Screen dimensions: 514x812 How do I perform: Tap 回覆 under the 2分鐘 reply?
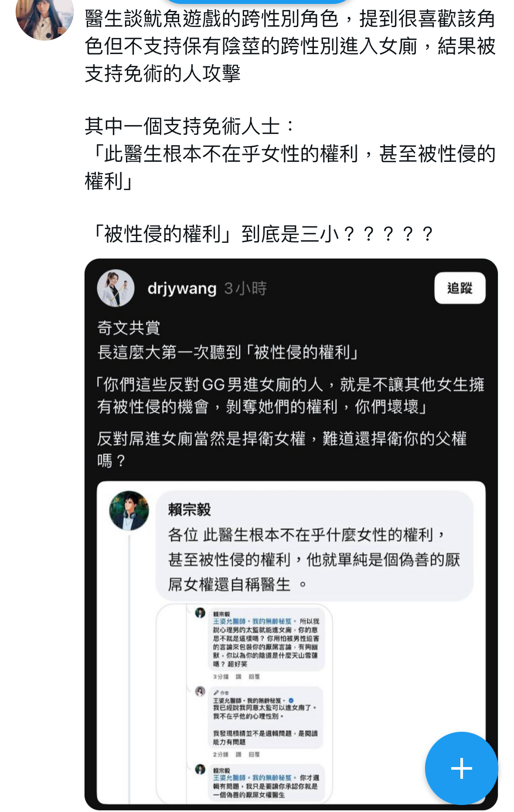pos(254,754)
